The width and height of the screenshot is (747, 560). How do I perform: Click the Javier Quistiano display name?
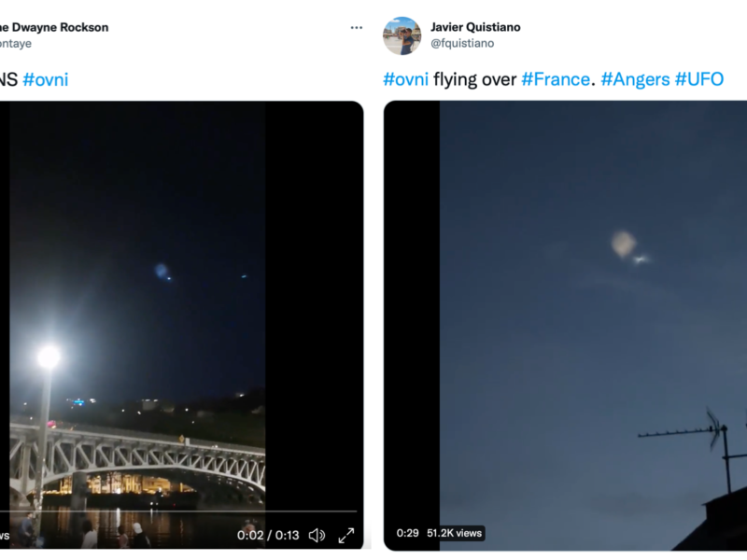click(x=475, y=27)
